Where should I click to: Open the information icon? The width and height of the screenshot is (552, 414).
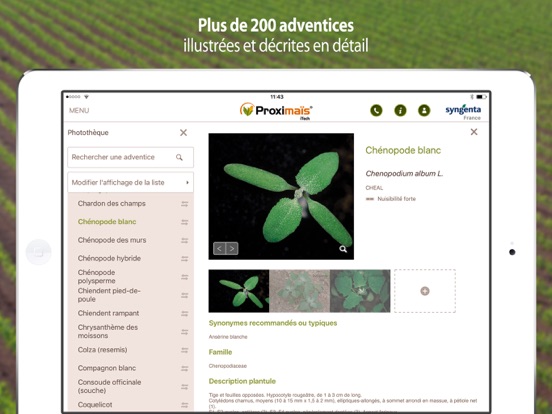point(400,111)
